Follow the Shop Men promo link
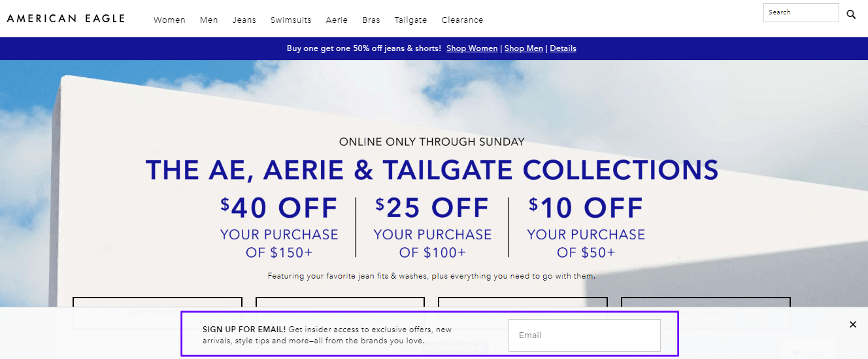 524,48
